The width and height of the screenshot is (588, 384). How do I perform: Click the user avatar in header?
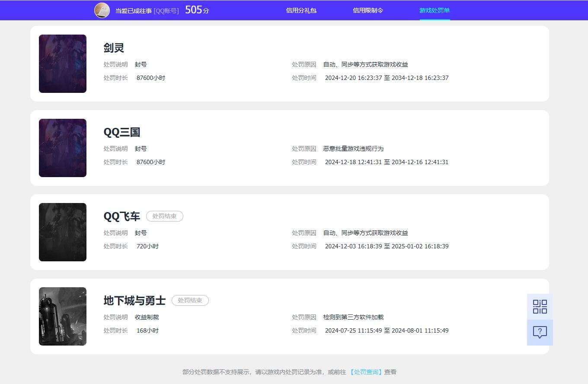tap(102, 10)
